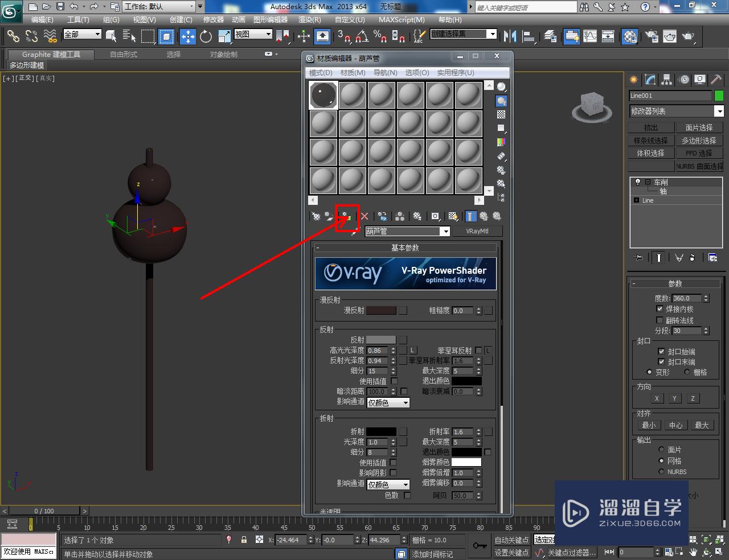The width and height of the screenshot is (729, 560).
Task: Open 渲染(R) menu in main menu bar
Action: click(x=309, y=19)
